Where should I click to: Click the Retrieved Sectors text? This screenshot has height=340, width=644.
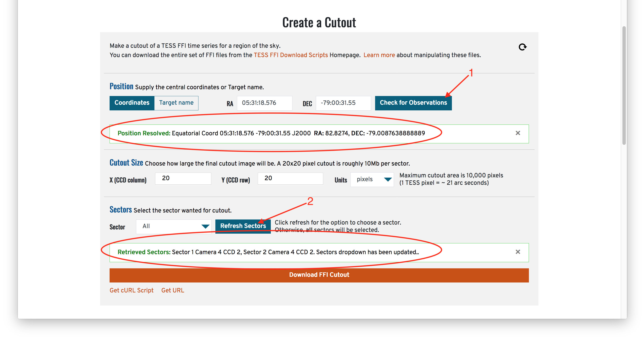click(x=268, y=252)
